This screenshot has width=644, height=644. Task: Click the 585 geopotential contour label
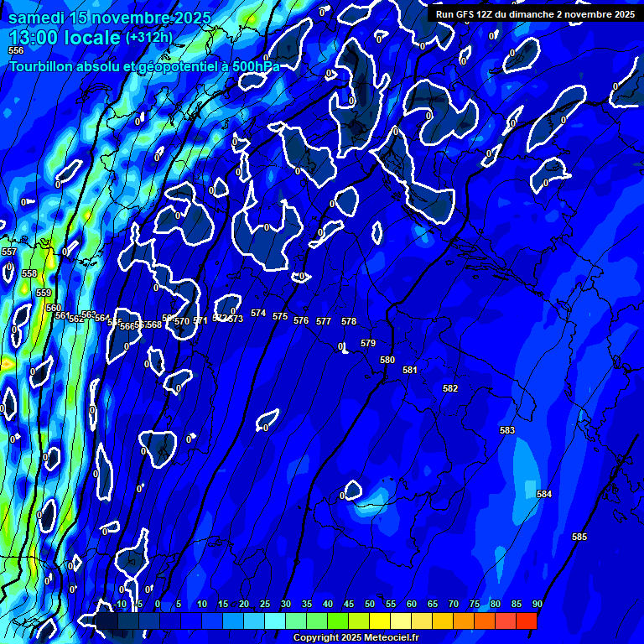pos(579,537)
